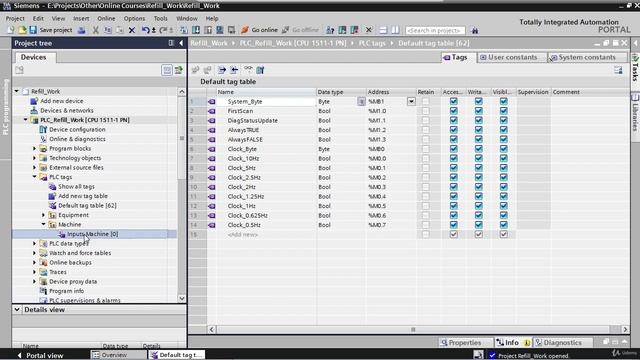Collapse the PLC tags folder
This screenshot has width=640, height=360.
coord(35,177)
